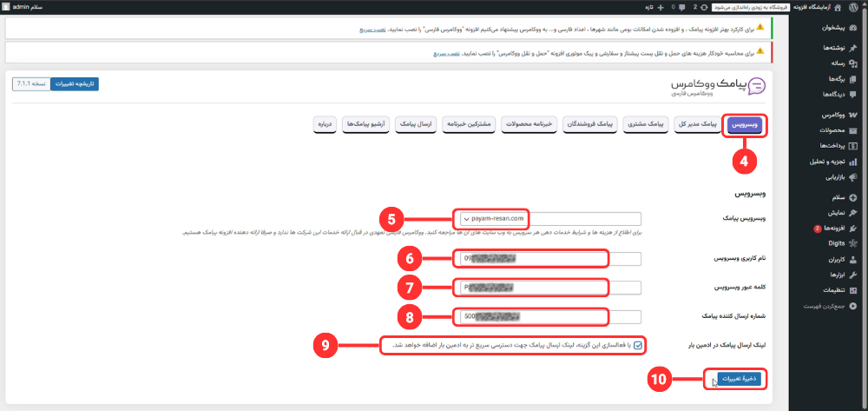The width and height of the screenshot is (868, 411).
Task: Toggle the SMS link in admin bar checkbox
Action: (639, 345)
